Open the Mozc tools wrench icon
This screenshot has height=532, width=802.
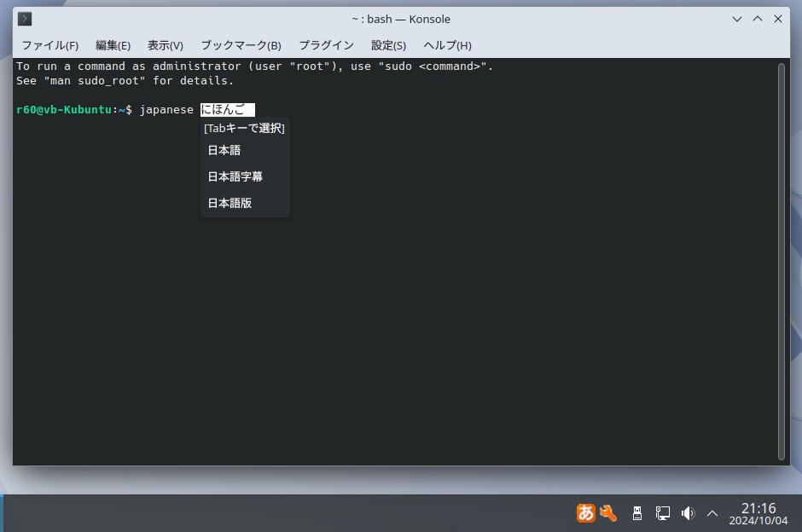(608, 512)
